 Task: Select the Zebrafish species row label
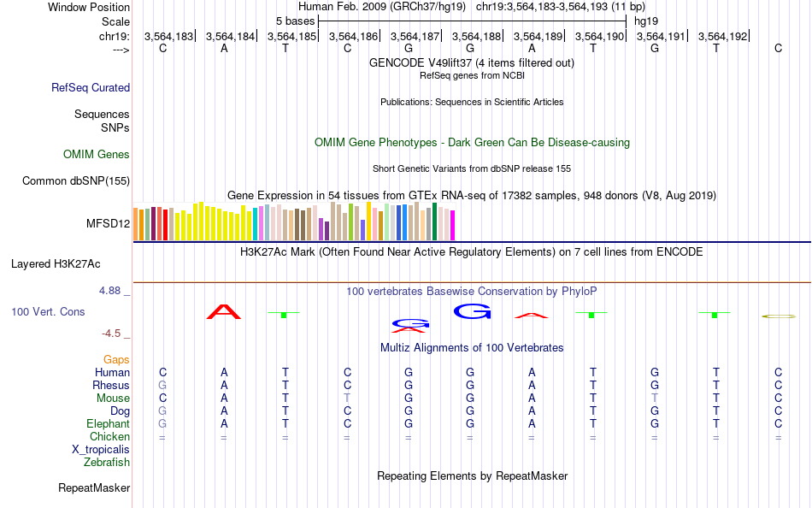point(107,463)
